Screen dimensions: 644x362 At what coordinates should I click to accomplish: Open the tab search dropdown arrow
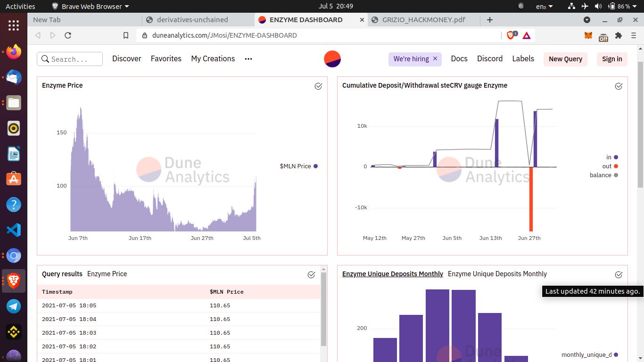tap(587, 20)
